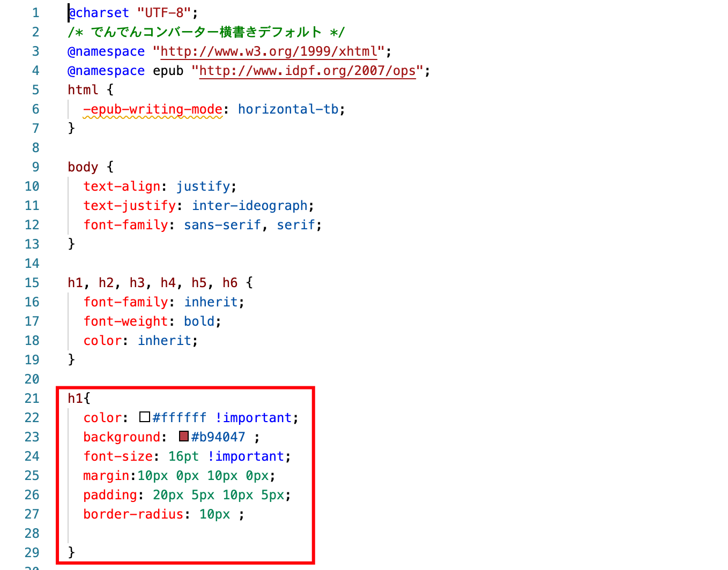Click the text-justify property
Viewport: 728px width, 570px height.
pyautogui.click(x=129, y=206)
